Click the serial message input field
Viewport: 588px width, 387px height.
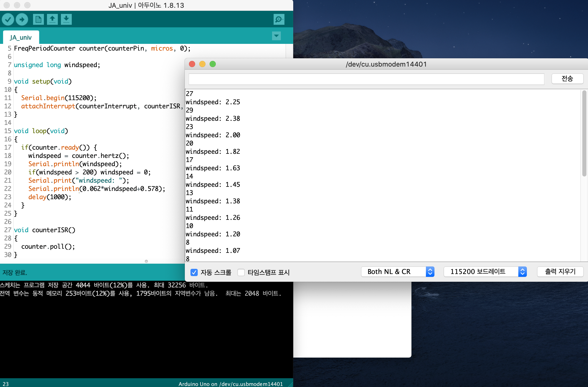point(366,79)
